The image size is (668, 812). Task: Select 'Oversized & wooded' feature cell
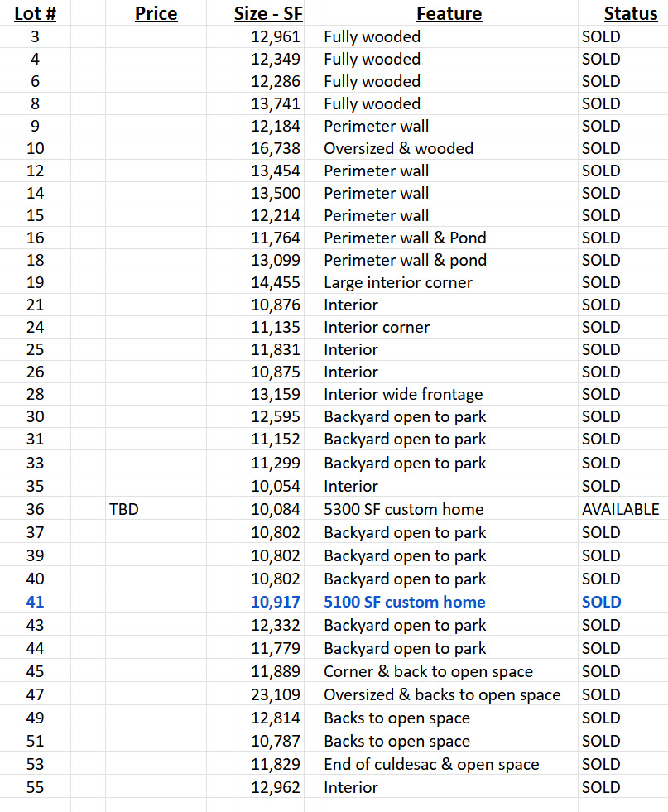coord(398,148)
